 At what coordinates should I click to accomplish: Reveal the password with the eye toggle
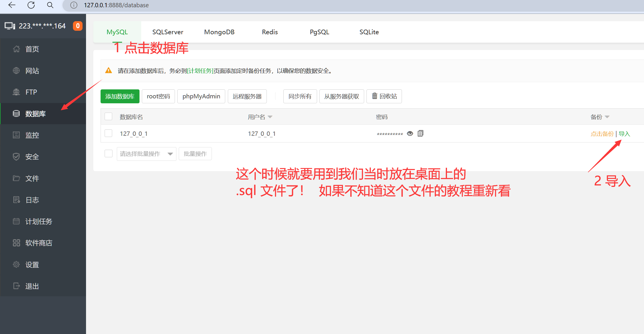click(410, 133)
